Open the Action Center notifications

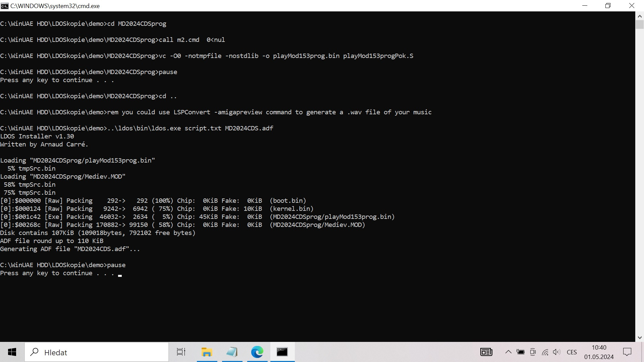coord(627,352)
